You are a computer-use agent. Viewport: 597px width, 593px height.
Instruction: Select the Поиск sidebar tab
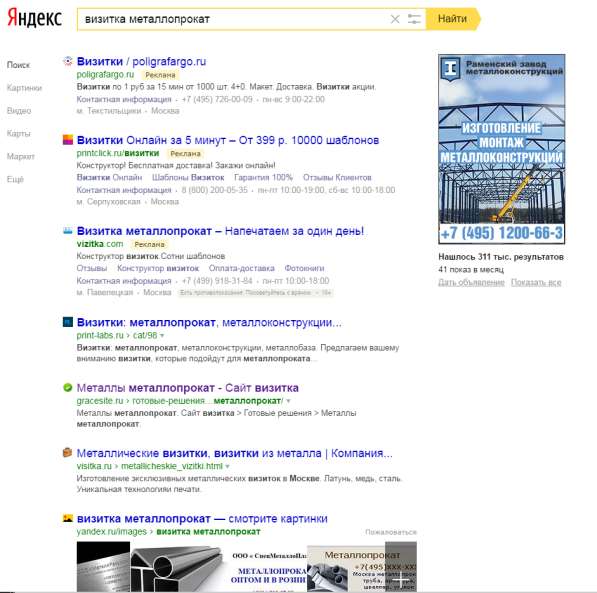point(18,65)
